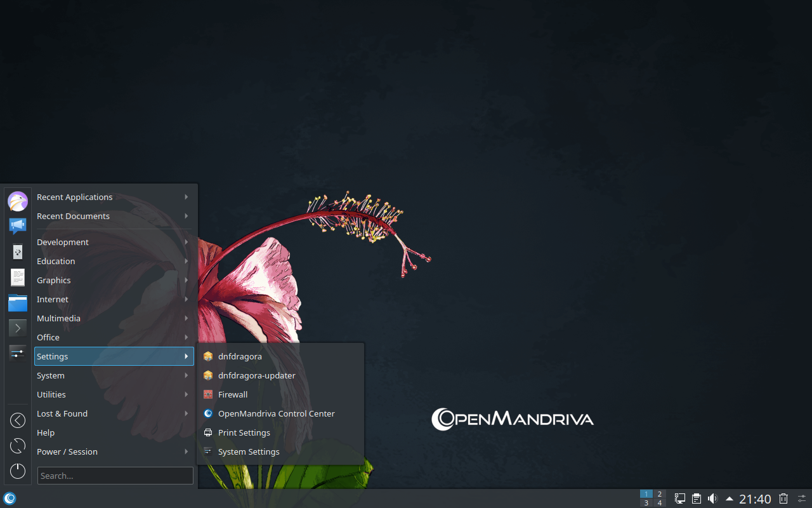Open the system settings sliders favorite icon
The width and height of the screenshot is (812, 508).
point(18,352)
